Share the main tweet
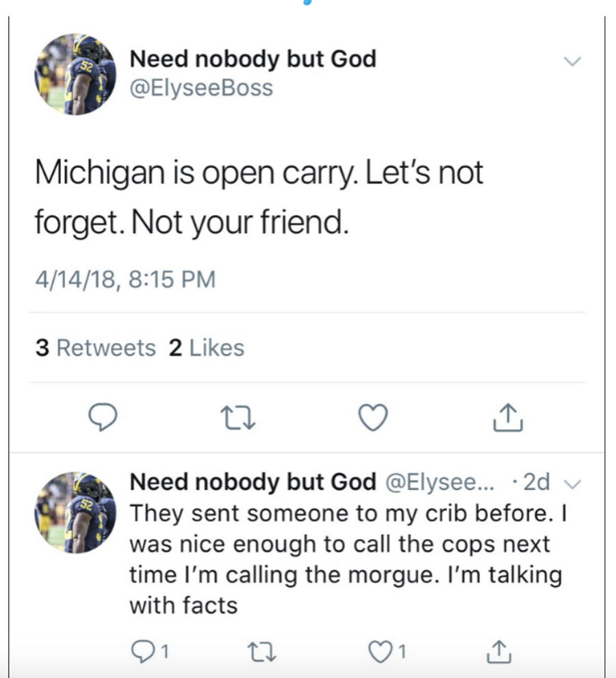Screen dimensions: 616x678 [x=508, y=417]
